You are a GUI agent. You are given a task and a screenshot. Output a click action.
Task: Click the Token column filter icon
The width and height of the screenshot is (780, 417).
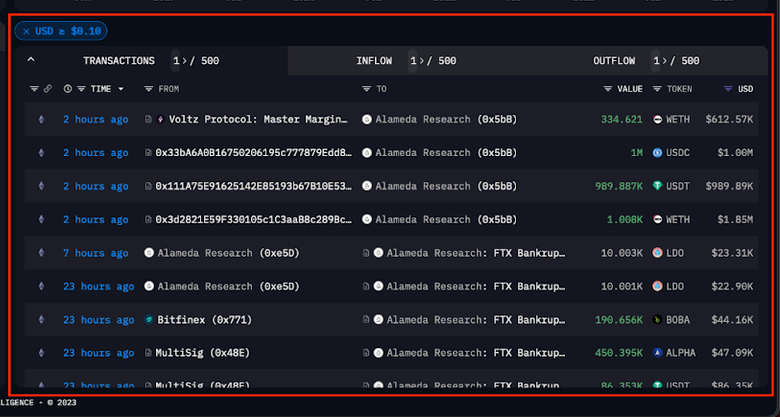[657, 89]
